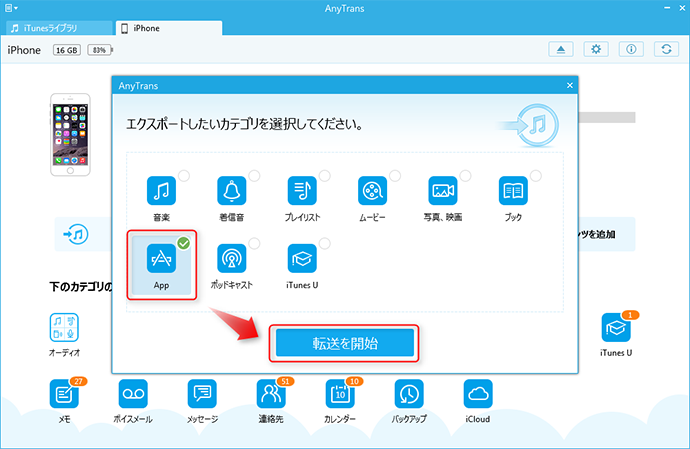Viewport: 690px width, 449px height.
Task: Select iTunes U icon in export dialog
Action: 302,258
